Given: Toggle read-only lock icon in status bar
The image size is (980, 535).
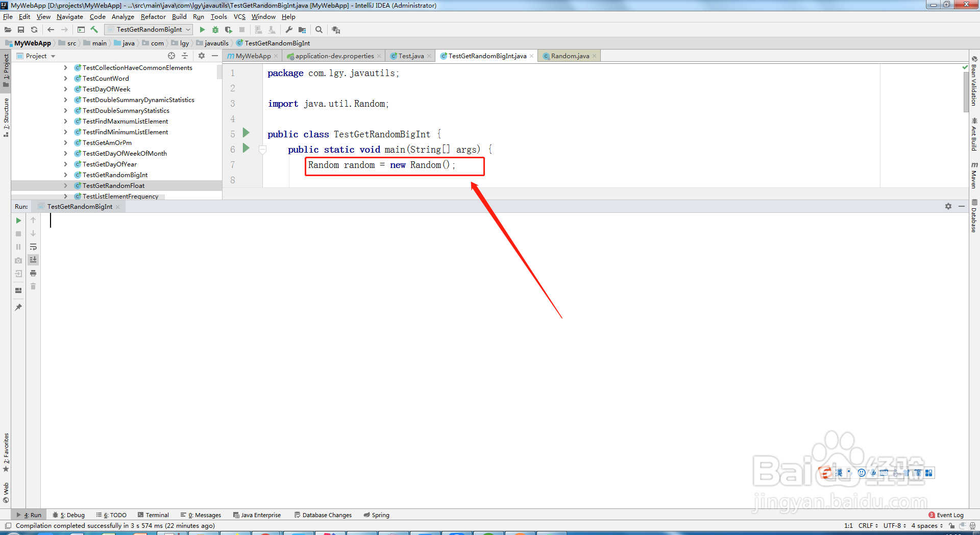Looking at the screenshot, I should pyautogui.click(x=952, y=526).
